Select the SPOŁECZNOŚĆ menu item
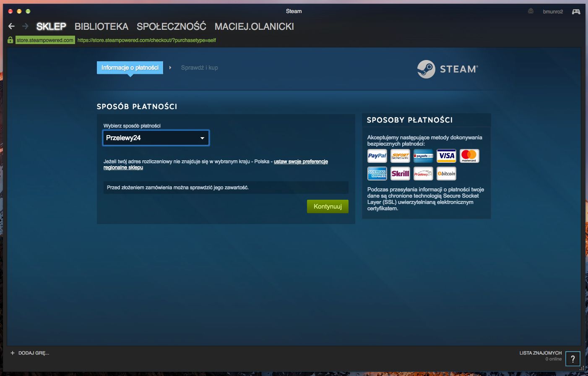The width and height of the screenshot is (588, 376). pos(171,26)
